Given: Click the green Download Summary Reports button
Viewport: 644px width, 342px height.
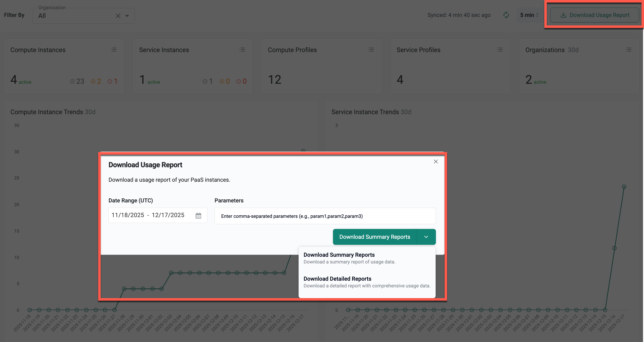Looking at the screenshot, I should point(375,237).
